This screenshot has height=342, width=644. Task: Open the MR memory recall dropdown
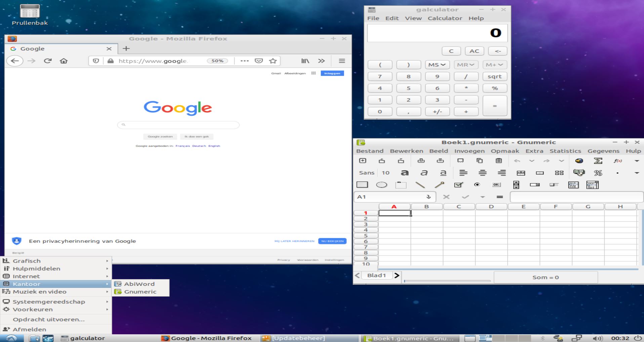tap(466, 65)
